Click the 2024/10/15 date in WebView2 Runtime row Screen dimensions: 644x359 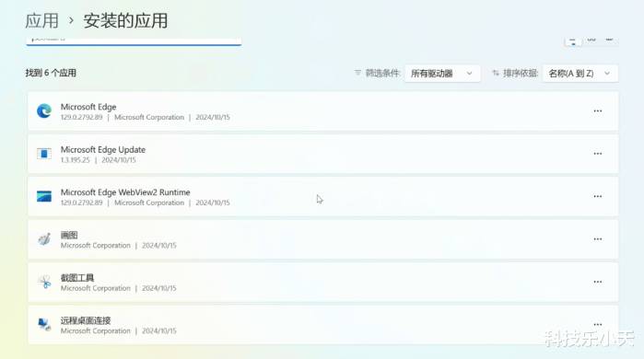coord(213,203)
